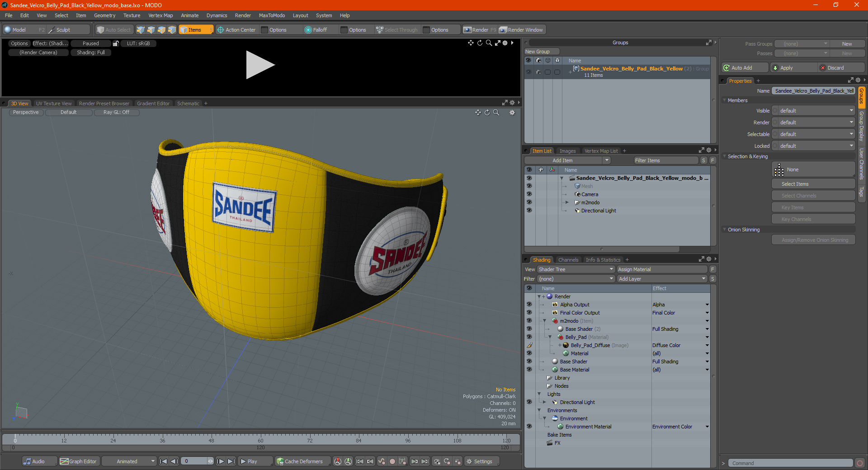
Task: Open the Geometry menu
Action: [x=104, y=15]
